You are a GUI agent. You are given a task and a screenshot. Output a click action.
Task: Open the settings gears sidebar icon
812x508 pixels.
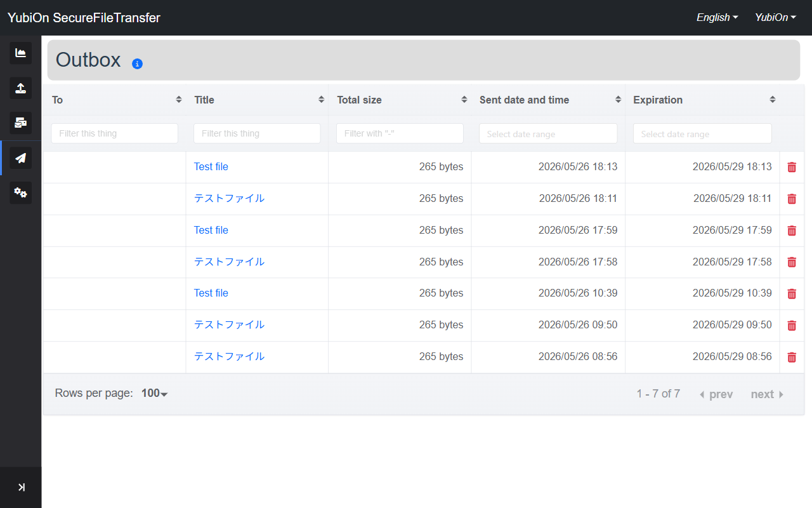pyautogui.click(x=20, y=193)
